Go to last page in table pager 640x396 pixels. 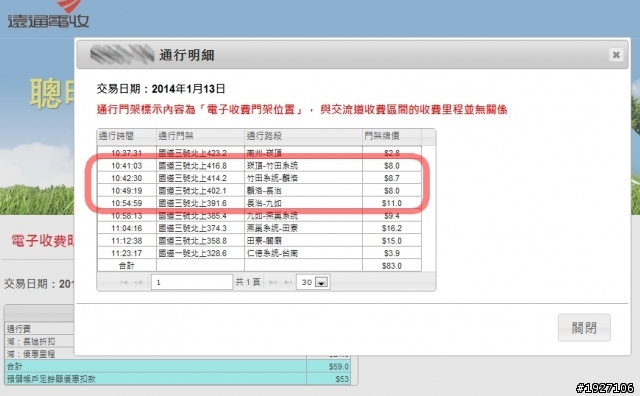[x=288, y=282]
